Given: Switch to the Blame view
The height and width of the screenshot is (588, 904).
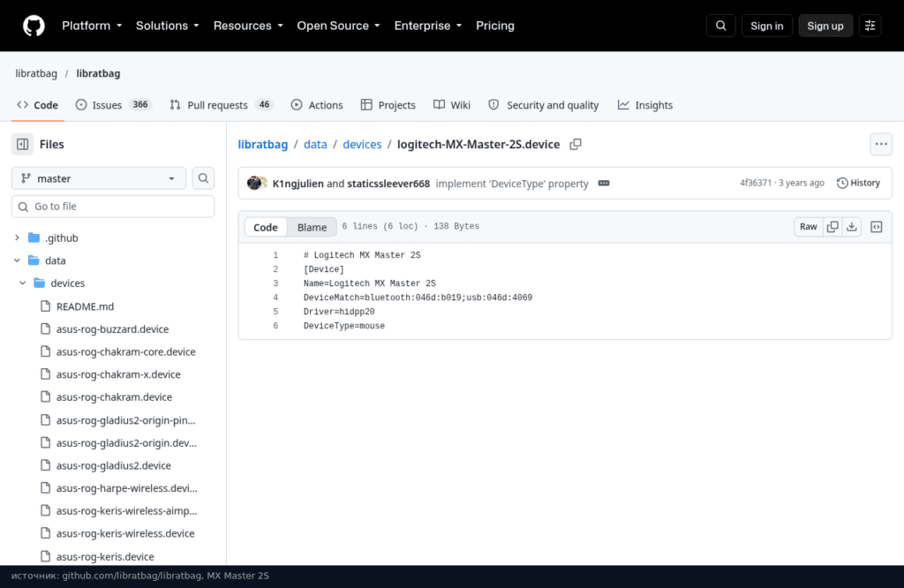Looking at the screenshot, I should (312, 227).
